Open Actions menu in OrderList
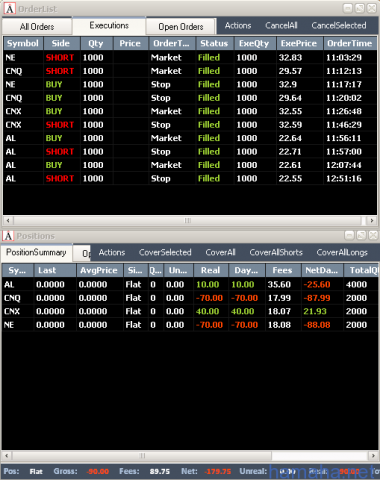The height and width of the screenshot is (480, 380). point(238,26)
